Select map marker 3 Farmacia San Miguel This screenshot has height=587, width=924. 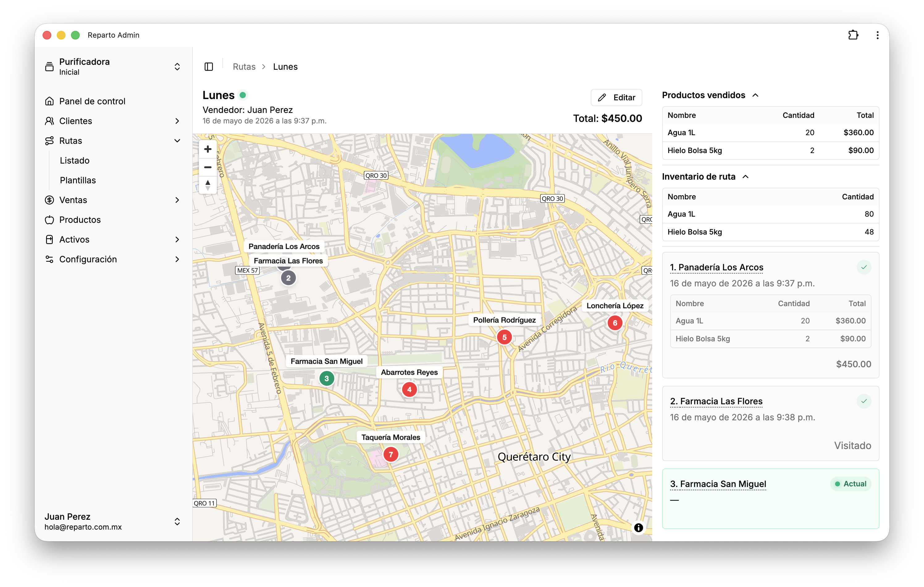point(326,378)
